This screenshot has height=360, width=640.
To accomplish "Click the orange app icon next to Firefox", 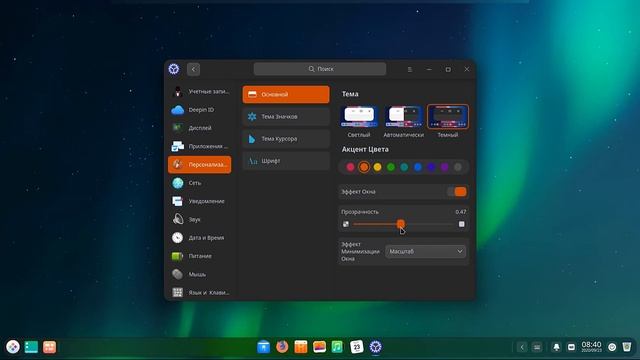I will (301, 347).
